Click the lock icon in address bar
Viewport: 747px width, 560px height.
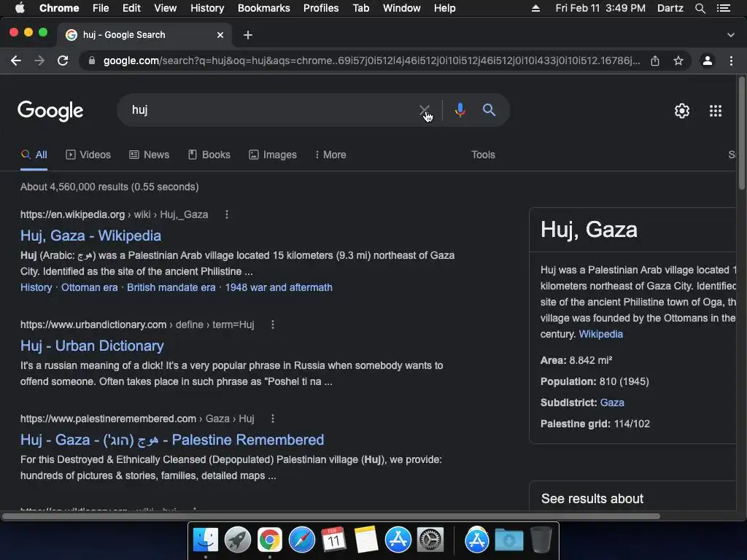[92, 61]
